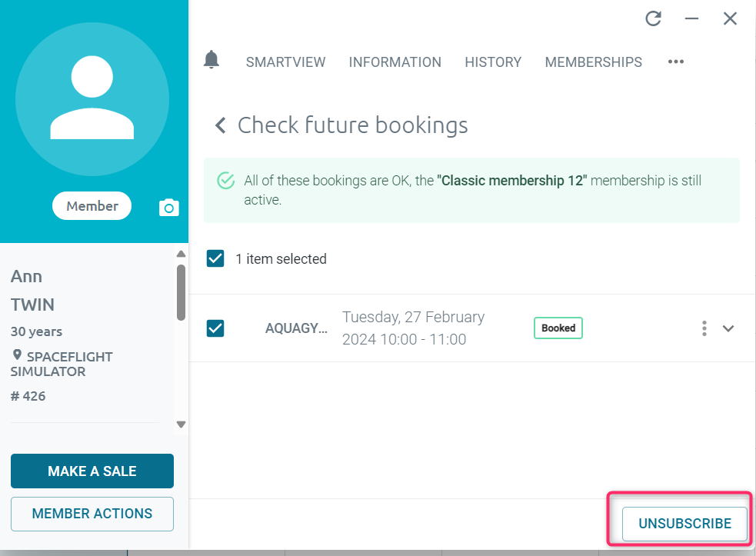Uncheck the '1 item selected' checkbox
The height and width of the screenshot is (556, 756).
pyautogui.click(x=215, y=259)
